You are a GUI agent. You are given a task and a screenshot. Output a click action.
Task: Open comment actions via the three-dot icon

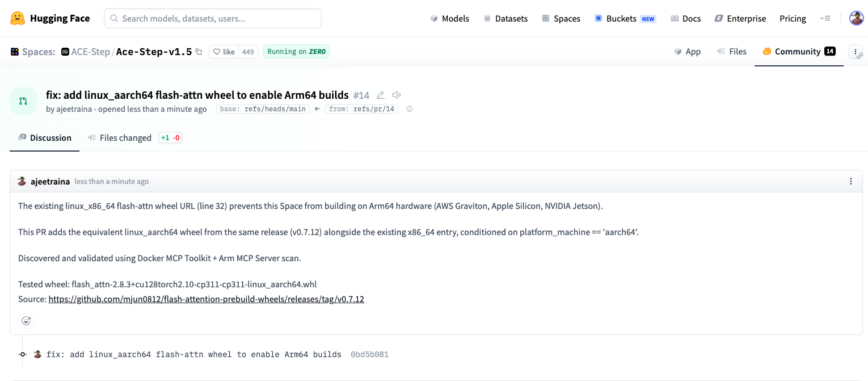pyautogui.click(x=850, y=181)
